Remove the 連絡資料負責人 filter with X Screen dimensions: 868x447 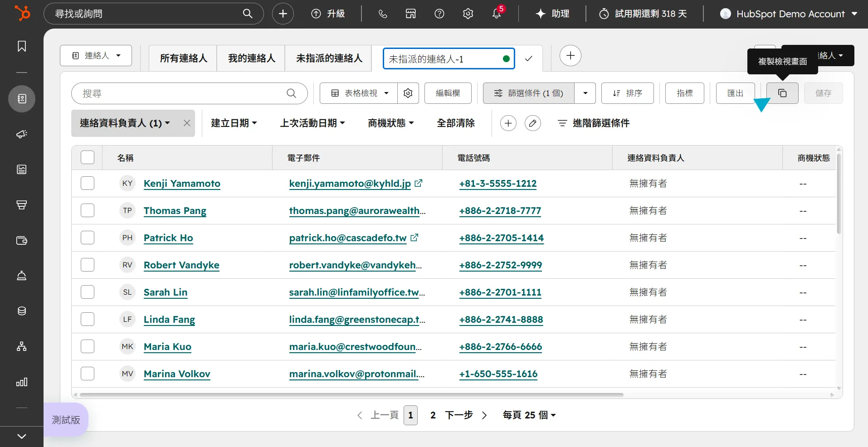tap(187, 123)
